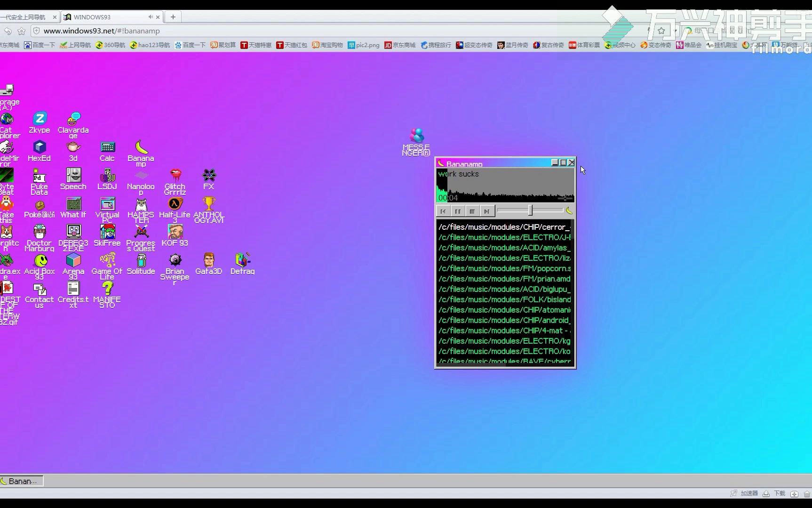Click the 下载 download status bar button

click(x=774, y=493)
